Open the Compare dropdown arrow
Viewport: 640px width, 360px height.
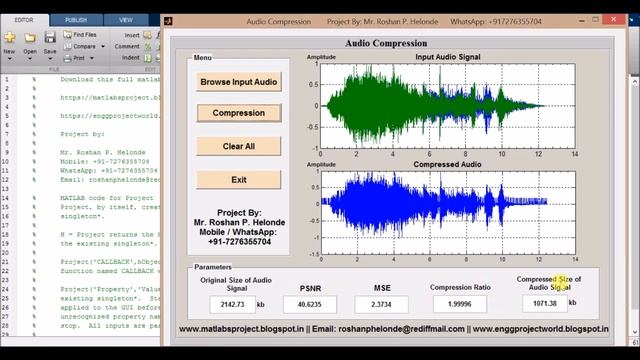pyautogui.click(x=103, y=47)
